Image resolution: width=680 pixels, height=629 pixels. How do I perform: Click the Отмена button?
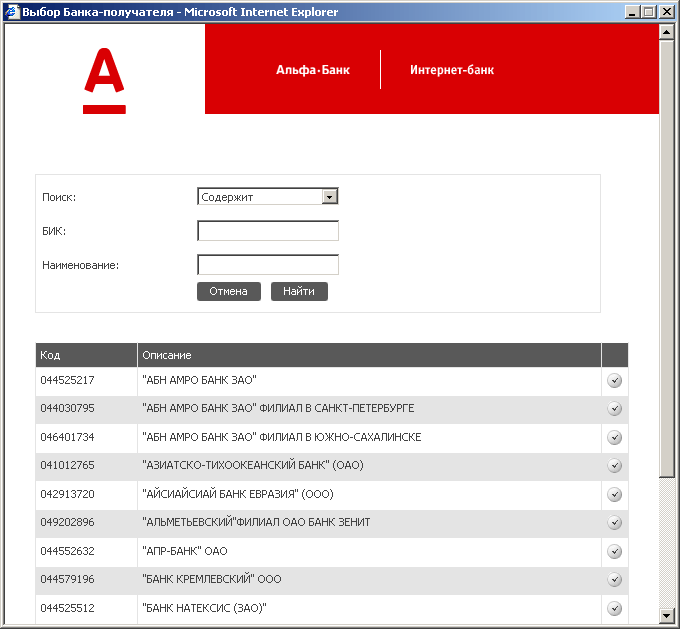coord(229,291)
